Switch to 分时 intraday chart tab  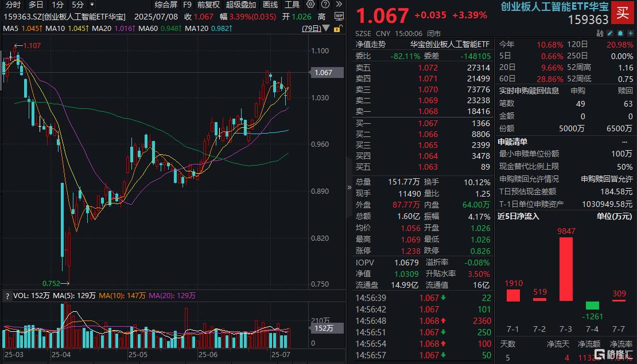coord(13,5)
